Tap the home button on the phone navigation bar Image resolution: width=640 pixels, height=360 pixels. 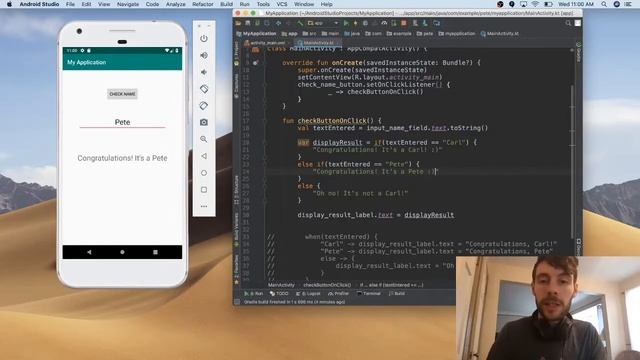click(x=122, y=252)
